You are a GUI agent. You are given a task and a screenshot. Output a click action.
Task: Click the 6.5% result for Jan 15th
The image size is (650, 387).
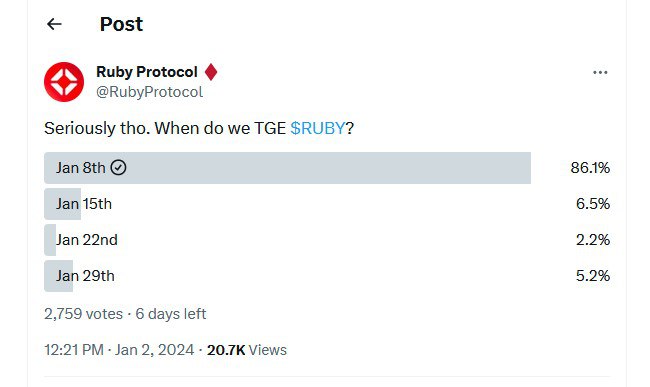click(x=593, y=204)
